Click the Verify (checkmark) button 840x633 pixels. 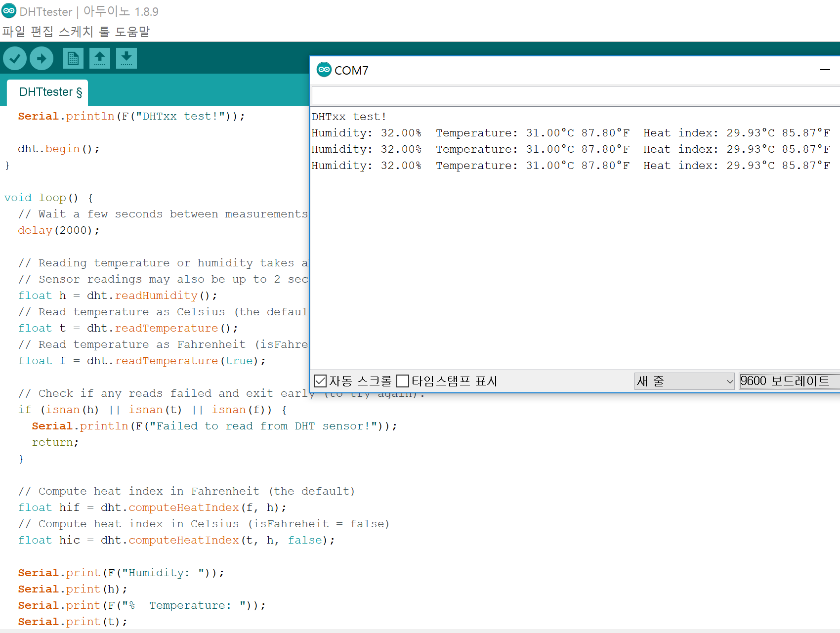[15, 59]
